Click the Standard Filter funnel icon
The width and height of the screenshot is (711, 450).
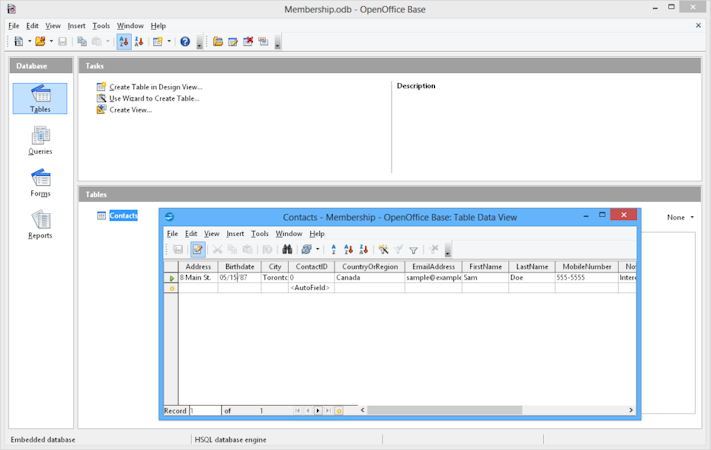coord(414,249)
